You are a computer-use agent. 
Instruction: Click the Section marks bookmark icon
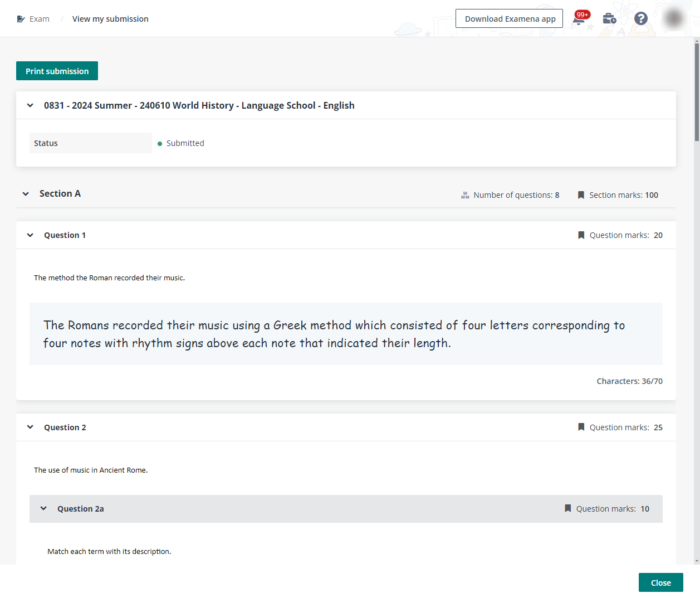pos(581,195)
